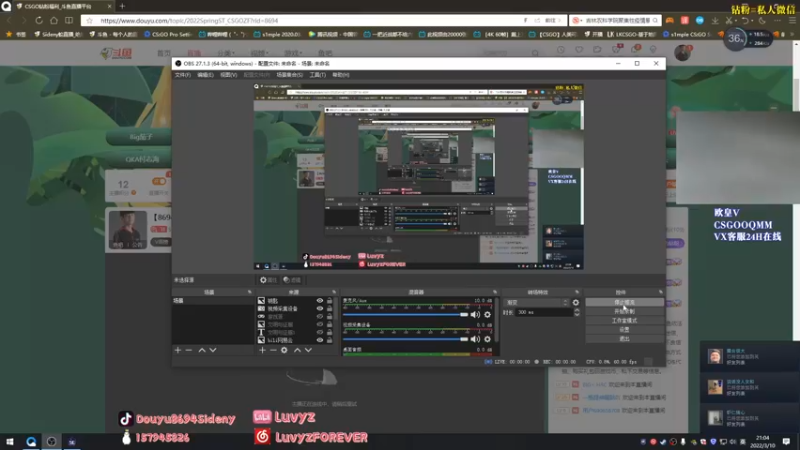Mute the 麦克风/Aux speaker icon
Viewport: 800px width, 450px height.
pos(476,315)
